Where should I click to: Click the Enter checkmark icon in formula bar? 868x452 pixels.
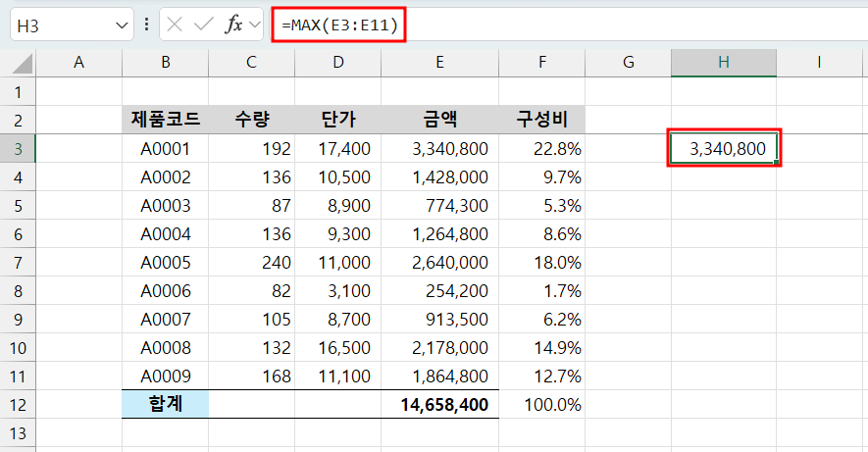pyautogui.click(x=204, y=25)
